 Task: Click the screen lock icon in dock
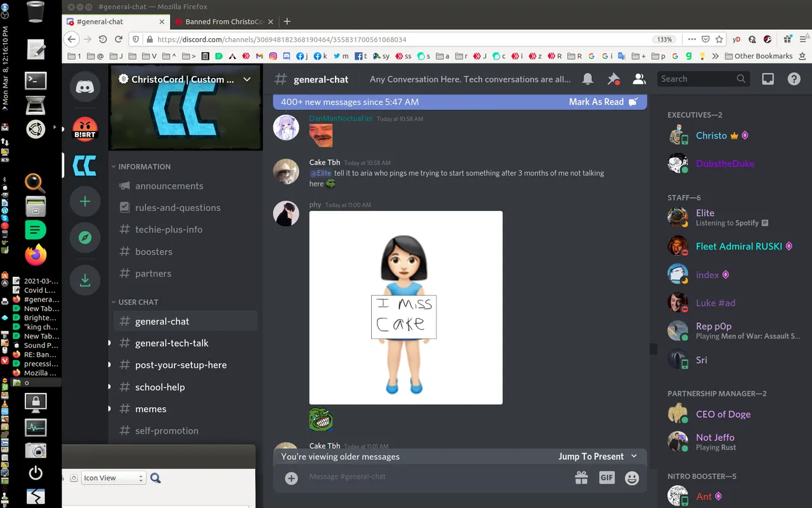(36, 403)
